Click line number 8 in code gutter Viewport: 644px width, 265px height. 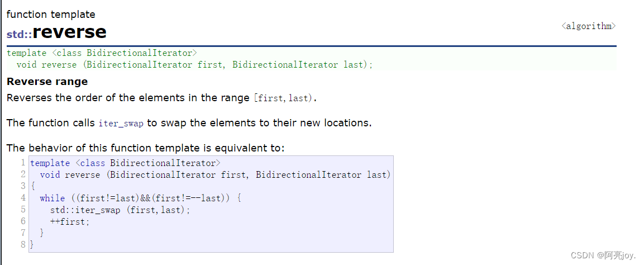[23, 244]
